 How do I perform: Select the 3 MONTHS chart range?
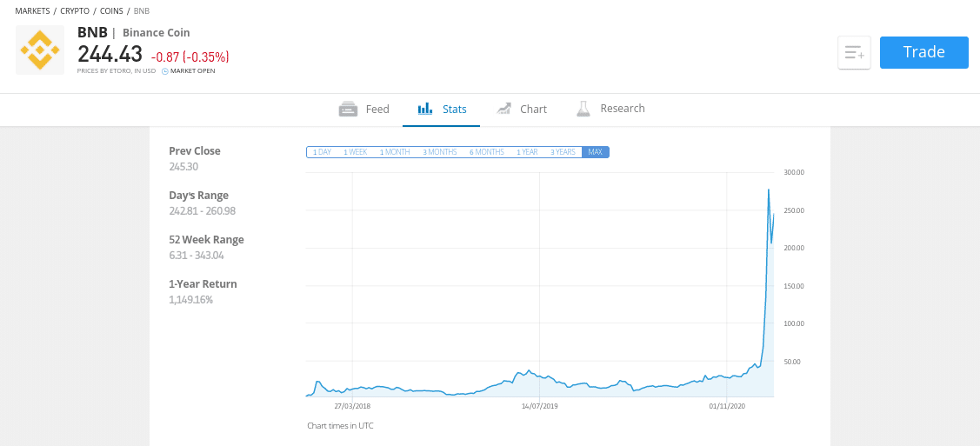coord(439,152)
